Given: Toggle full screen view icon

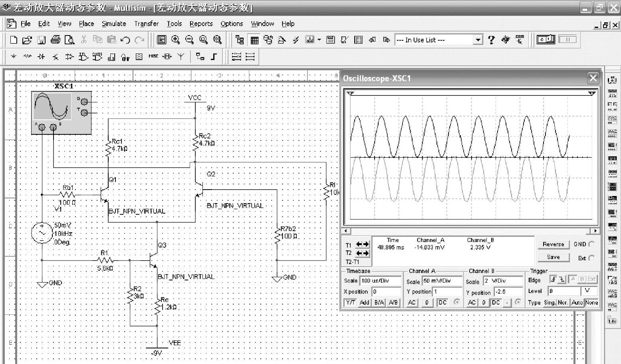Looking at the screenshot, I should 162,40.
